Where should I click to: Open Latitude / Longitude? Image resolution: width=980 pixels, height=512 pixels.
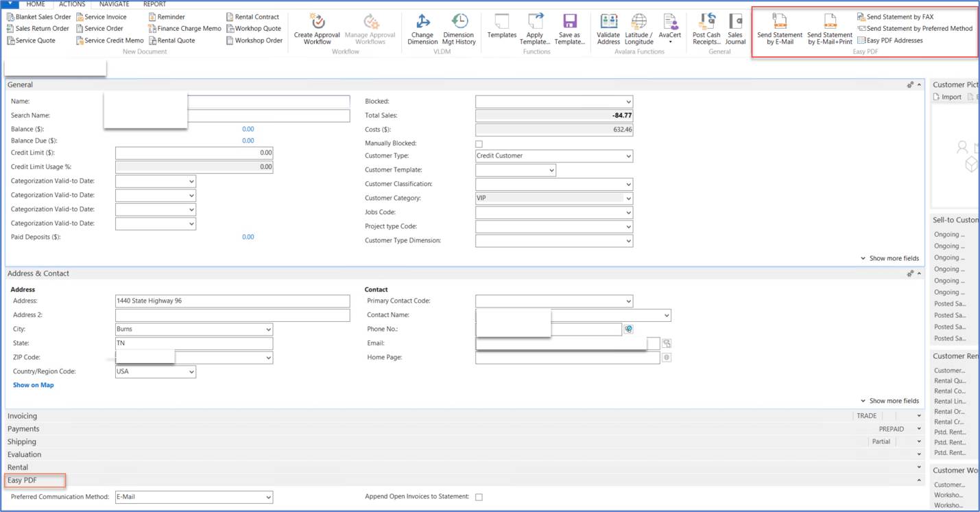point(638,29)
